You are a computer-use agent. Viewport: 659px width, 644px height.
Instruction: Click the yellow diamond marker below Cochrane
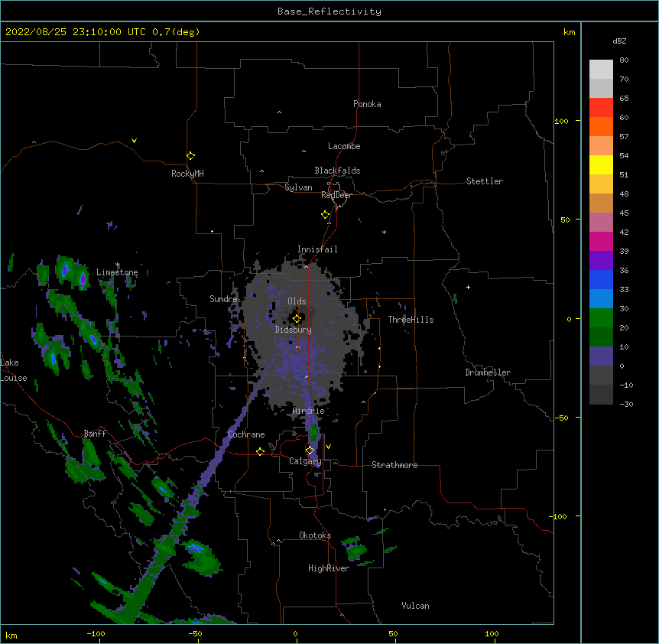click(260, 451)
